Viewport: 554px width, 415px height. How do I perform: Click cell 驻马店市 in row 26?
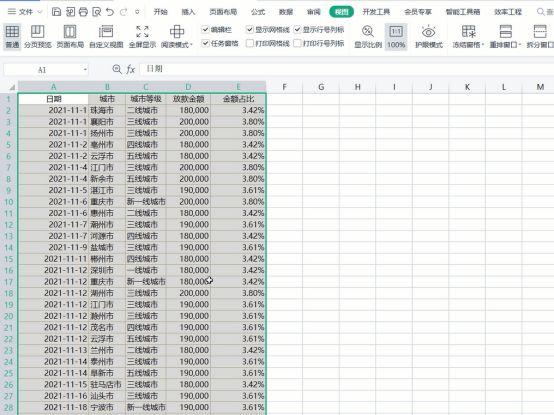[107, 384]
